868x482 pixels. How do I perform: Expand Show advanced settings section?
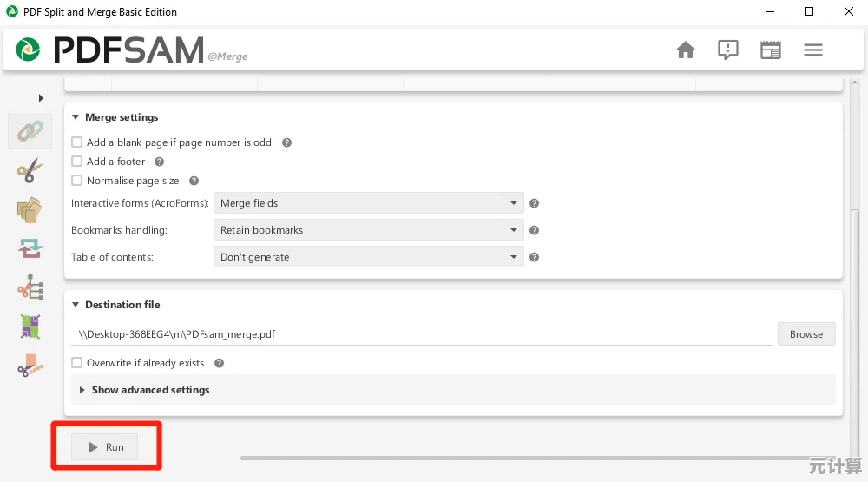150,390
